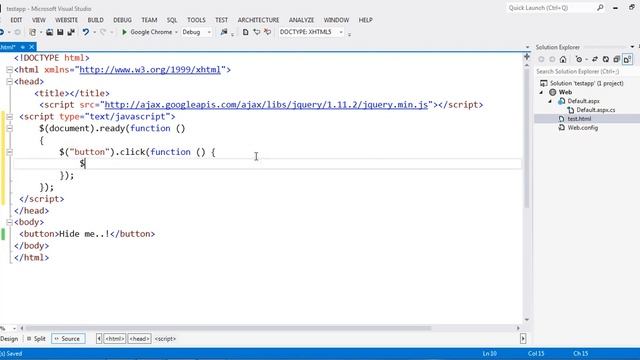The image size is (640, 360).
Task: Click the Find in Files toolbar icon
Action: pyautogui.click(x=224, y=32)
